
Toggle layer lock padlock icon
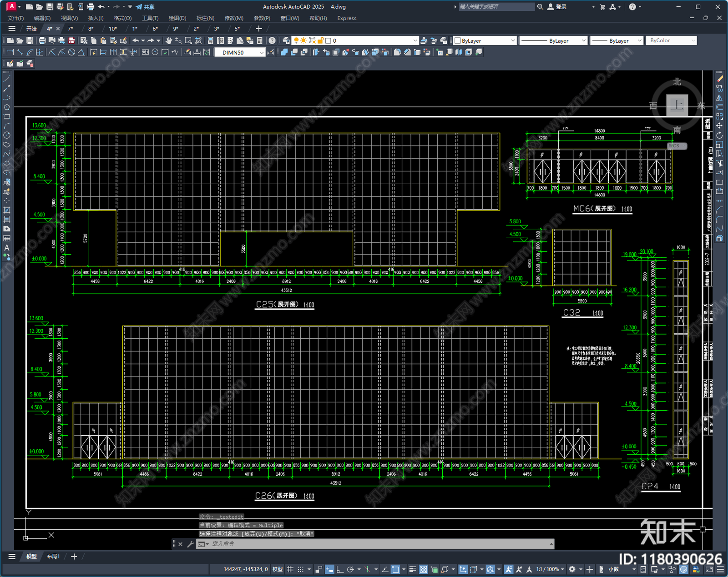pos(320,40)
